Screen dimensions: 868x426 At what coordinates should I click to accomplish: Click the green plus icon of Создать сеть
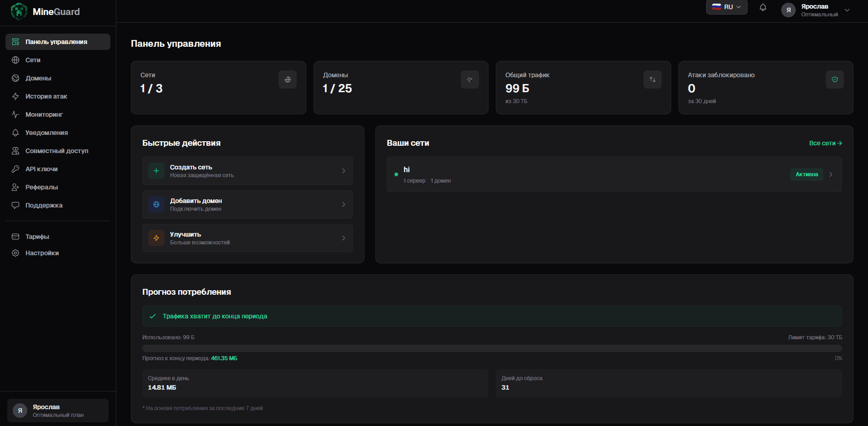[156, 171]
